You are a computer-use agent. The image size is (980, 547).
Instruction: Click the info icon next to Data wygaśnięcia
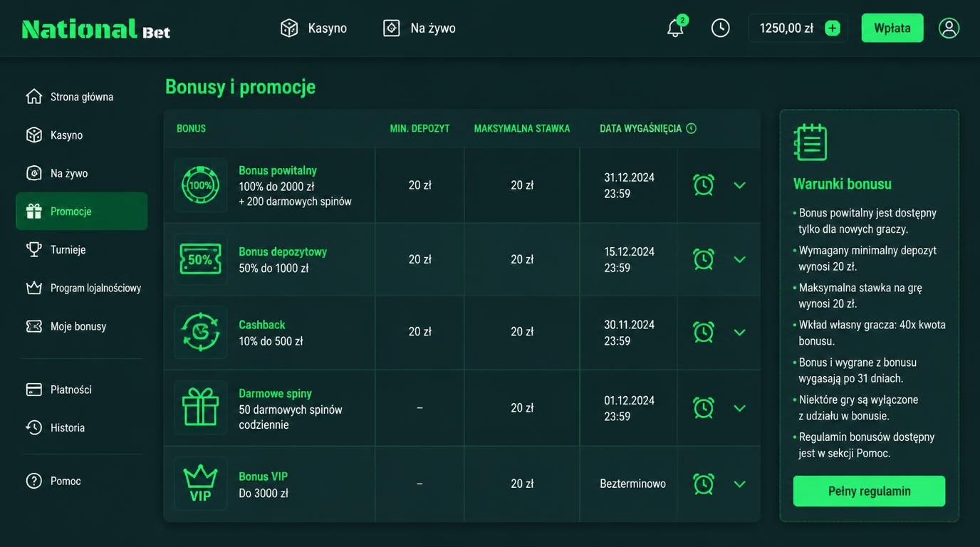pos(691,128)
